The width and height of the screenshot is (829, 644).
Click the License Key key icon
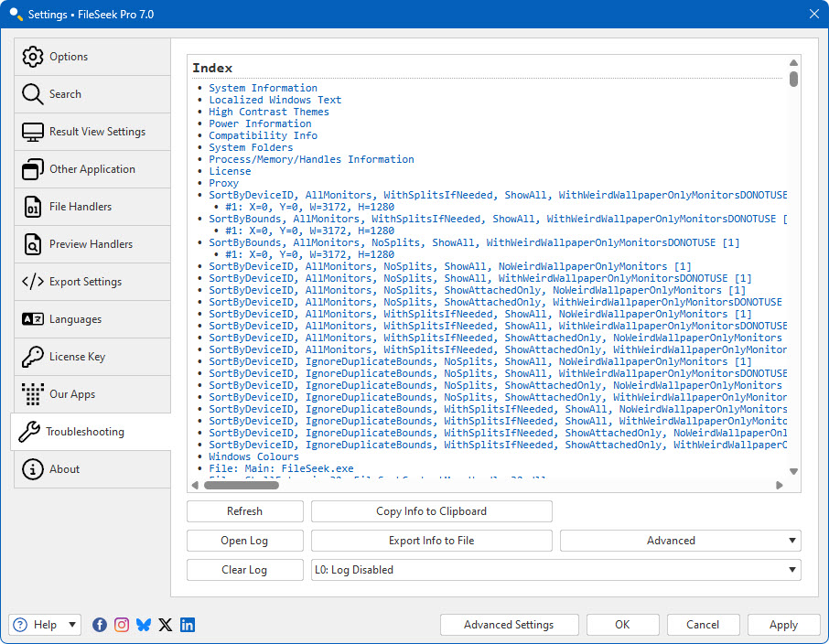pos(33,357)
